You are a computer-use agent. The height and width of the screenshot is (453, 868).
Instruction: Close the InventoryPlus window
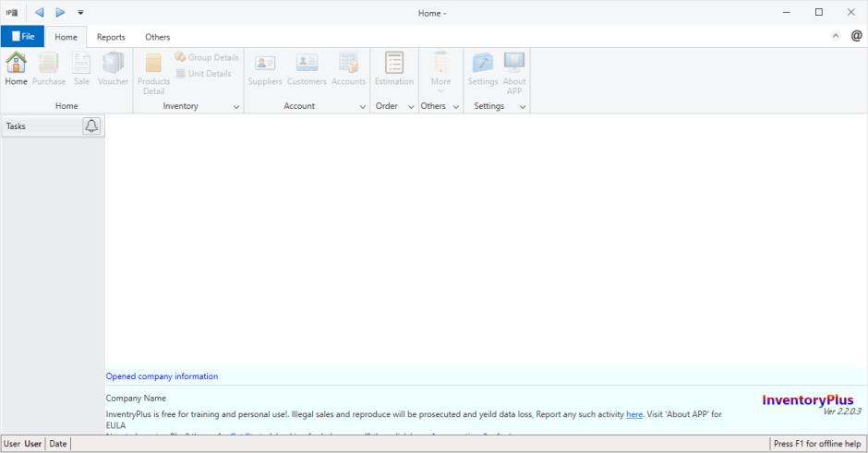point(850,12)
